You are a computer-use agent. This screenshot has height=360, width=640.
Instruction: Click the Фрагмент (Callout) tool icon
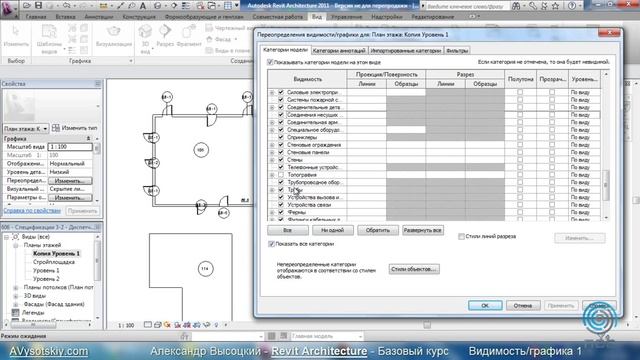tap(189, 32)
